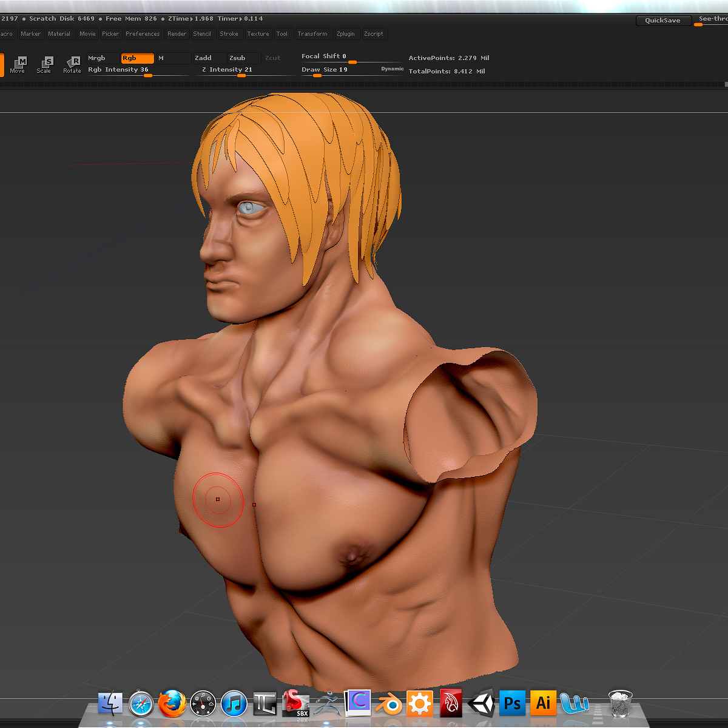
Task: Click the Free Mem 826 status text
Action: 131,19
